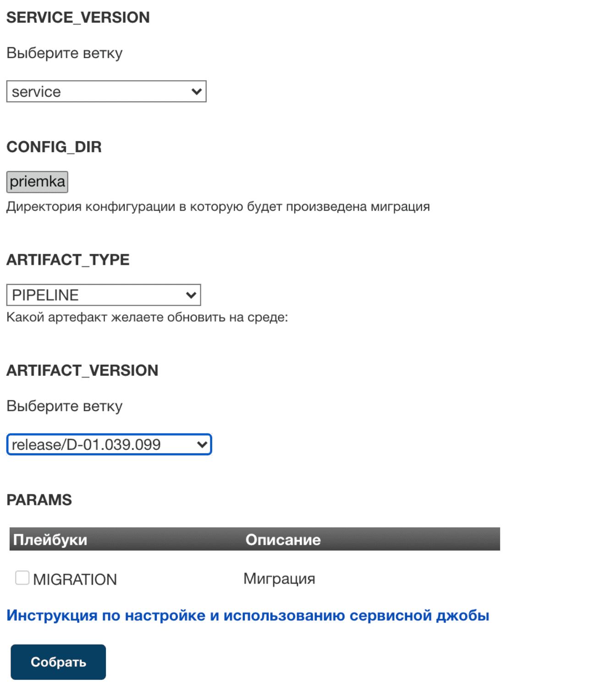Click the Плейбуки column header

50,540
